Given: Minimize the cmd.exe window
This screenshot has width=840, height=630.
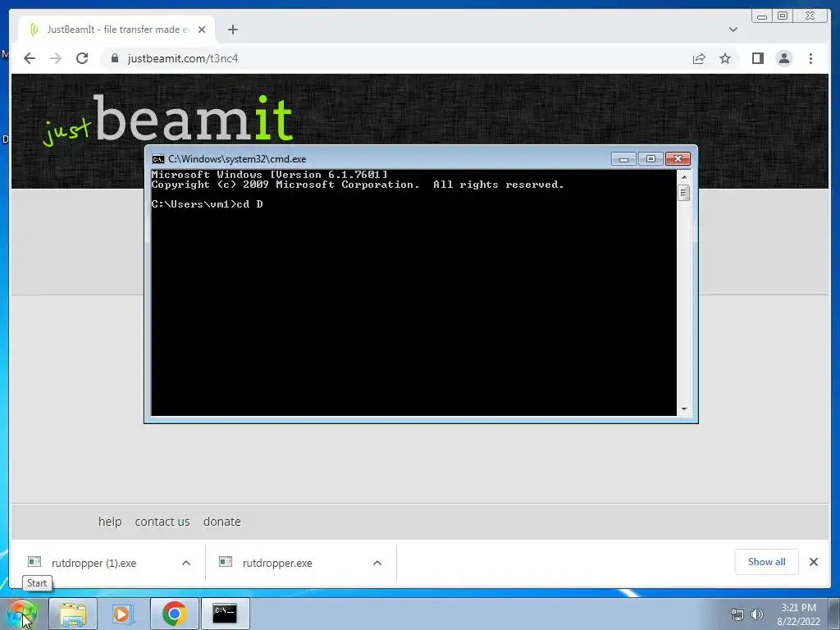Looking at the screenshot, I should coord(623,159).
